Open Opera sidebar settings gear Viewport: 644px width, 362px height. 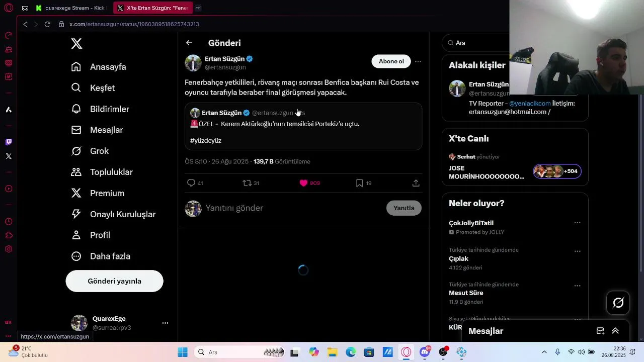(x=9, y=249)
